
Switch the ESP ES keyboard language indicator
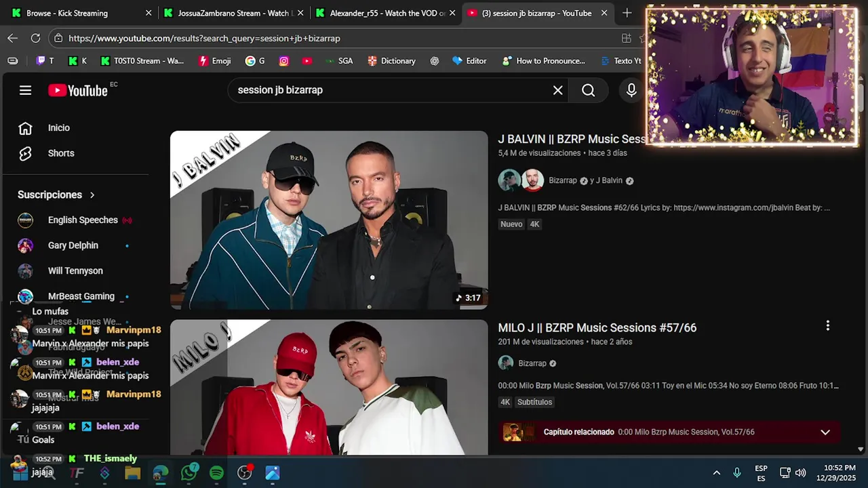[761, 473]
